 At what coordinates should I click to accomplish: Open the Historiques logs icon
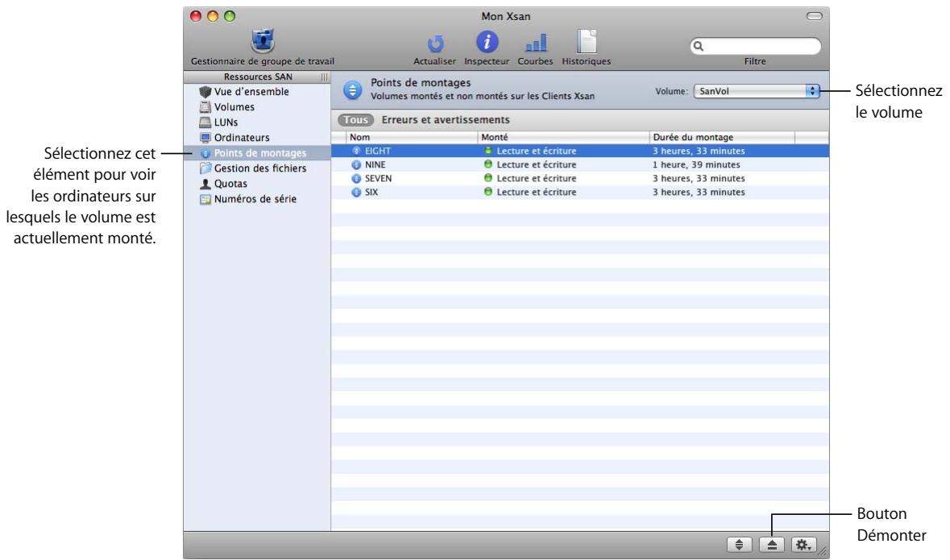(x=586, y=42)
